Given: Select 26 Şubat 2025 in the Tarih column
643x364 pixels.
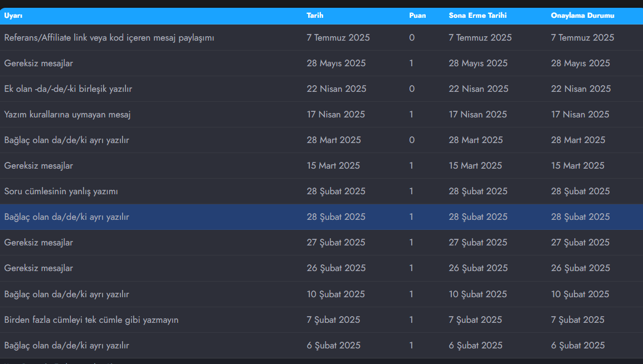Looking at the screenshot, I should (x=336, y=268).
